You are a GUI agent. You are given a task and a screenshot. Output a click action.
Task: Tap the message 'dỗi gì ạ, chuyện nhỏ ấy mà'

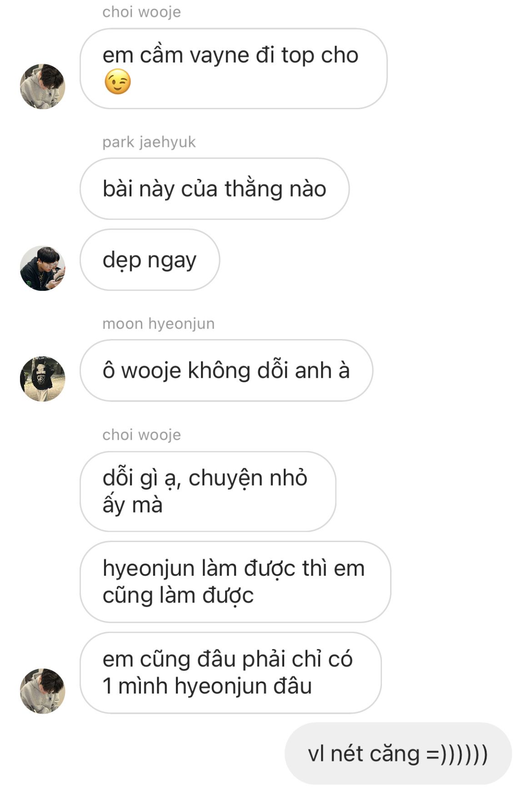(208, 492)
